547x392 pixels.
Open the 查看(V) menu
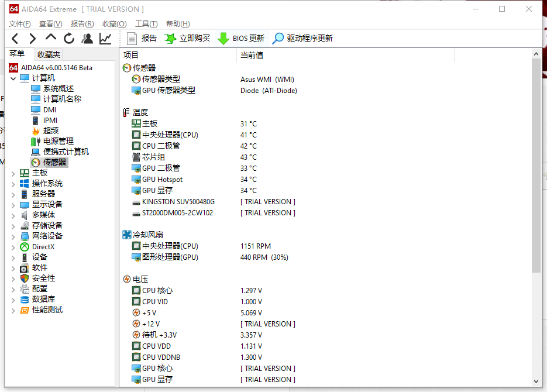pos(50,24)
